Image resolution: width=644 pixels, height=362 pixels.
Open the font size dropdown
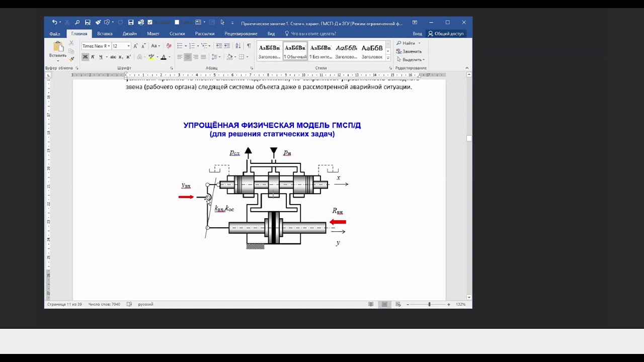[x=129, y=46]
